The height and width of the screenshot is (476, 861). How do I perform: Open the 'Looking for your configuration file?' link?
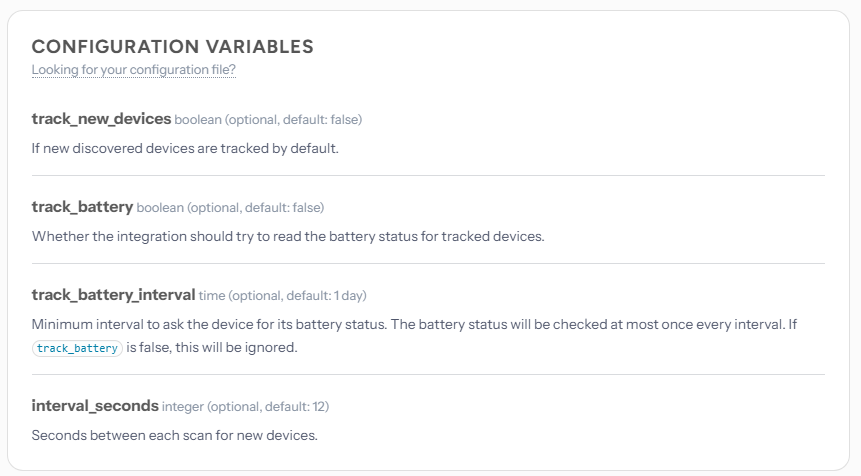(133, 70)
